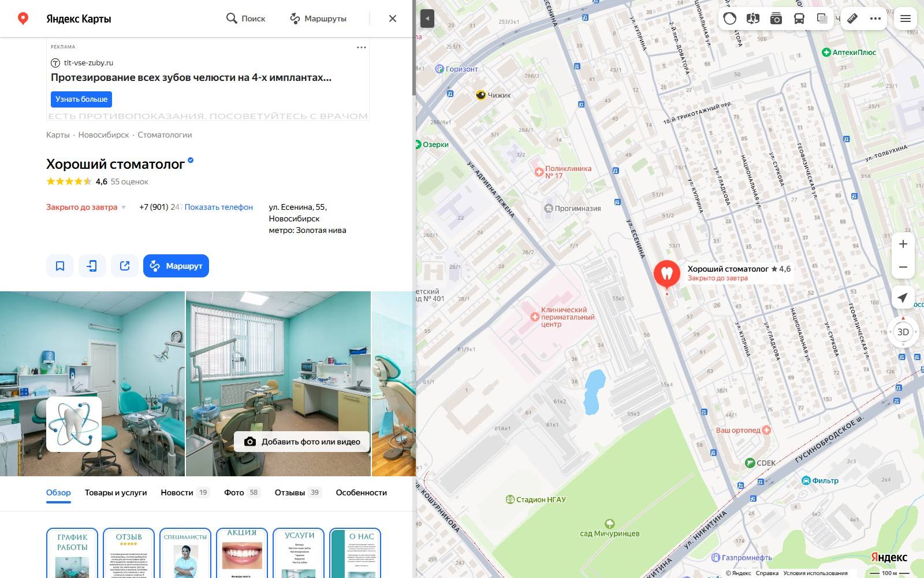Image resolution: width=924 pixels, height=578 pixels.
Task: Switch to the Фото tab
Action: click(242, 492)
